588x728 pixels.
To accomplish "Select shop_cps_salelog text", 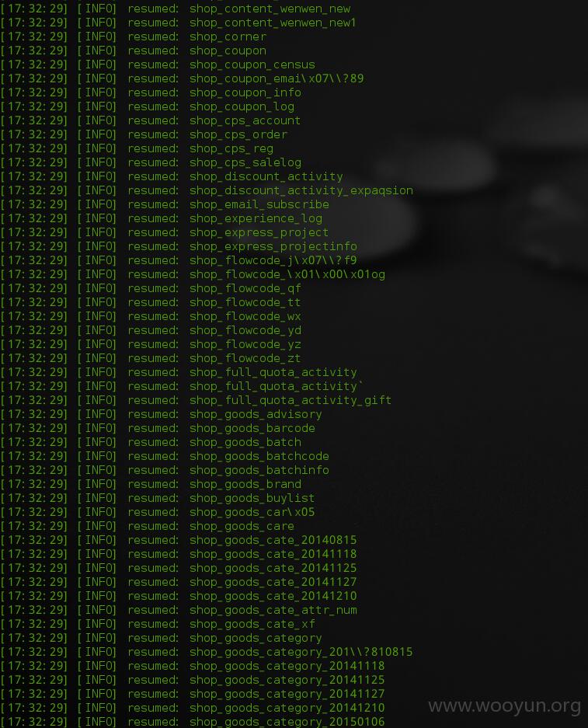I will (x=245, y=162).
